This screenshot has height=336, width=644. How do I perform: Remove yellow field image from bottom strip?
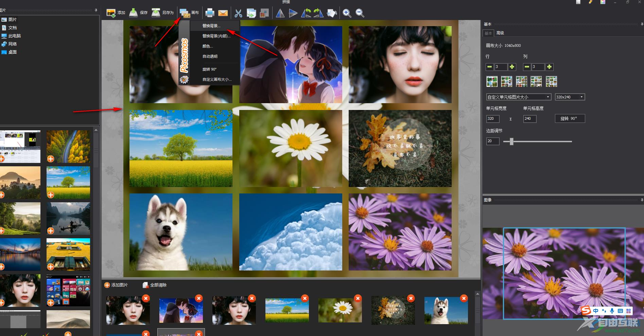tap(305, 298)
